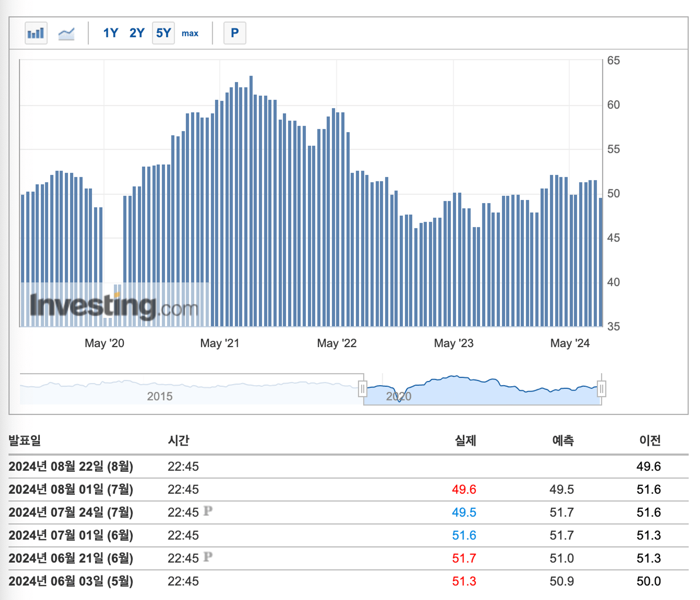This screenshot has width=700, height=600.
Task: Click the 2015 region in navigator
Action: (x=160, y=396)
